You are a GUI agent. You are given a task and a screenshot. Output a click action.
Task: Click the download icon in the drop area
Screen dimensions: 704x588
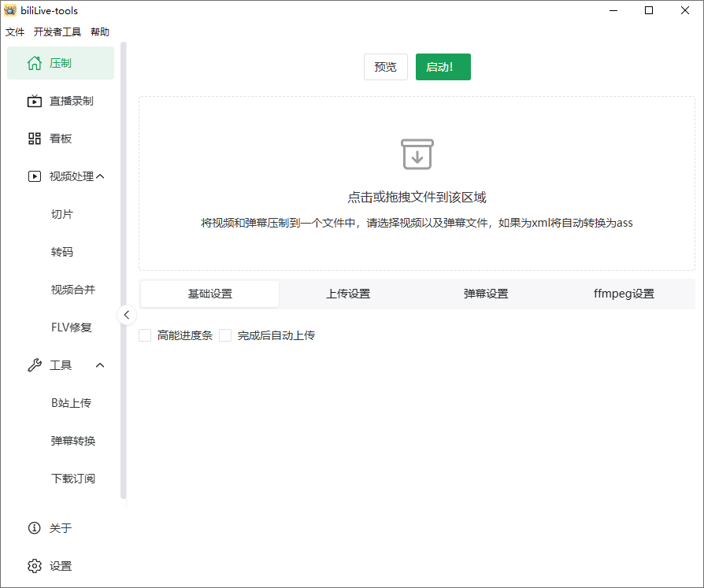point(417,154)
